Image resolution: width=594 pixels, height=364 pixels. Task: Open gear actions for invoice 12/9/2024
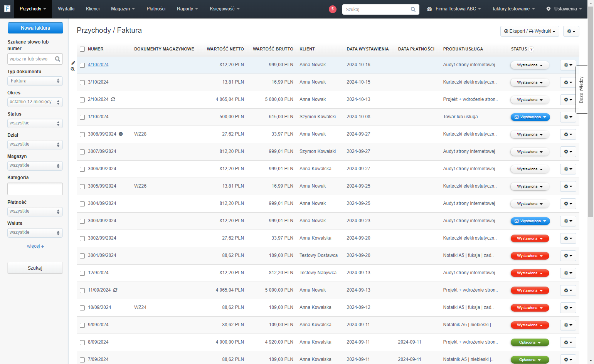point(568,273)
